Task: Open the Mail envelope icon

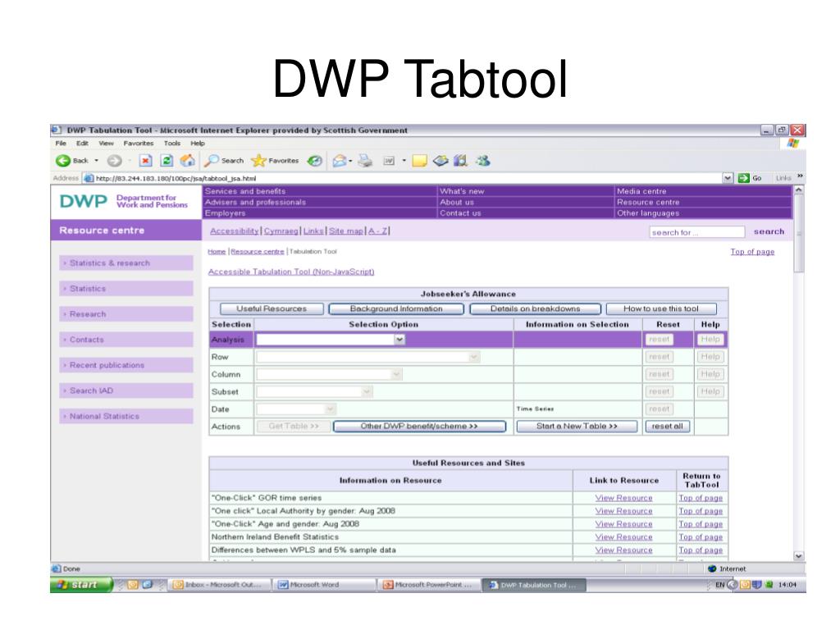Action: coord(339,161)
